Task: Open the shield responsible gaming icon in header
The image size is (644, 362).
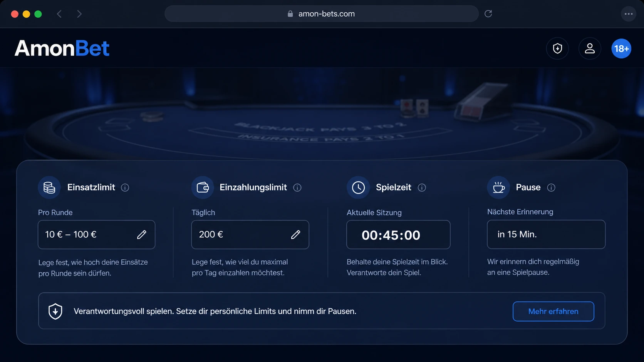Action: 557,48
